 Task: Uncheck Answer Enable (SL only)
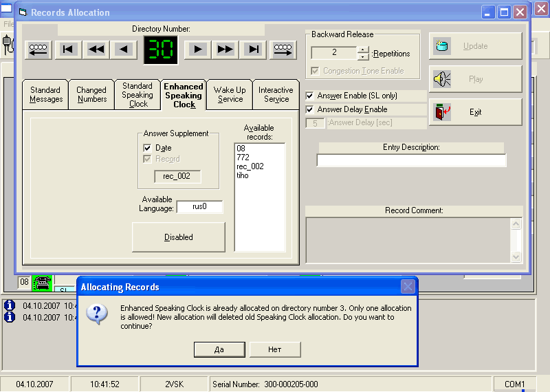point(310,96)
